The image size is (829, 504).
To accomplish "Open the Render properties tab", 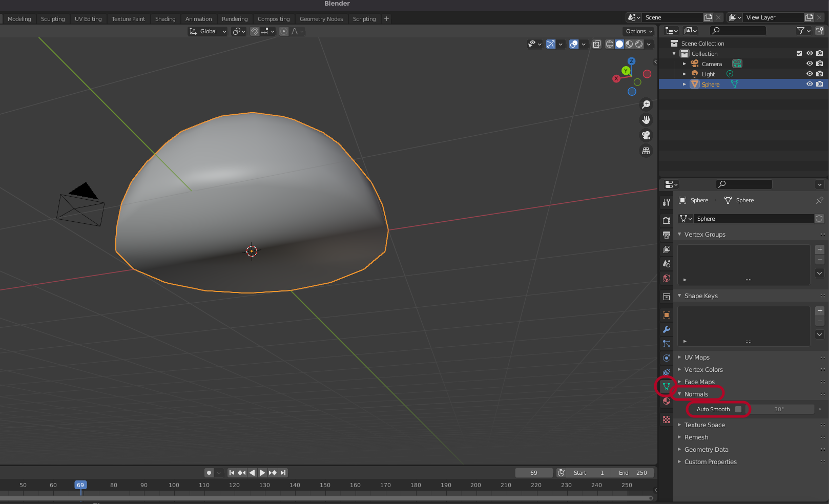I will tap(667, 220).
